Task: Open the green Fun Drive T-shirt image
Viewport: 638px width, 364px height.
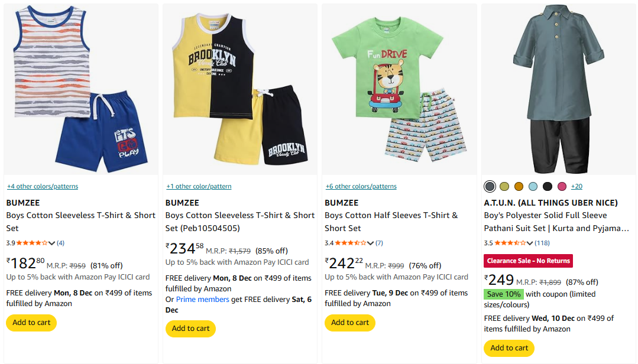Action: tap(399, 89)
